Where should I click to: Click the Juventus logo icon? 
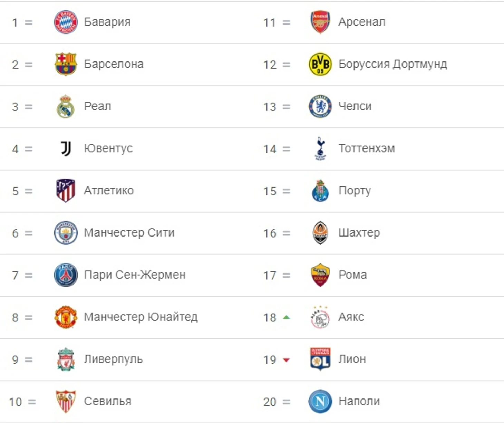coord(66,148)
